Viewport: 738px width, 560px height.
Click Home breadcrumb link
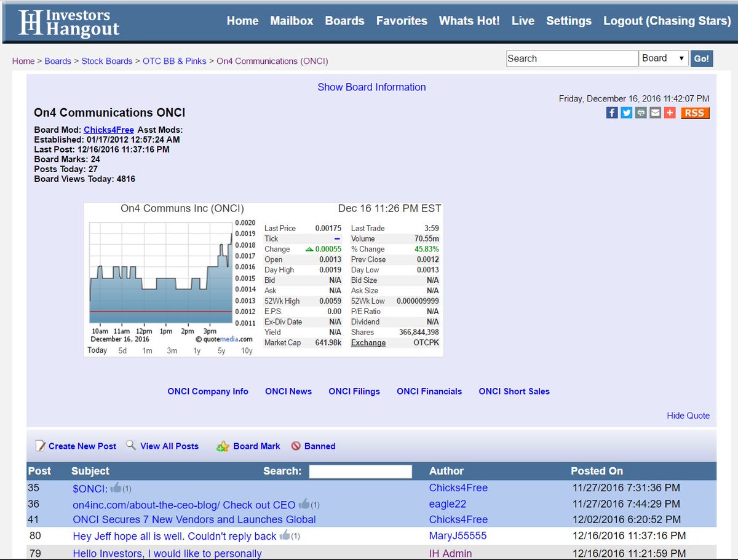tap(23, 61)
